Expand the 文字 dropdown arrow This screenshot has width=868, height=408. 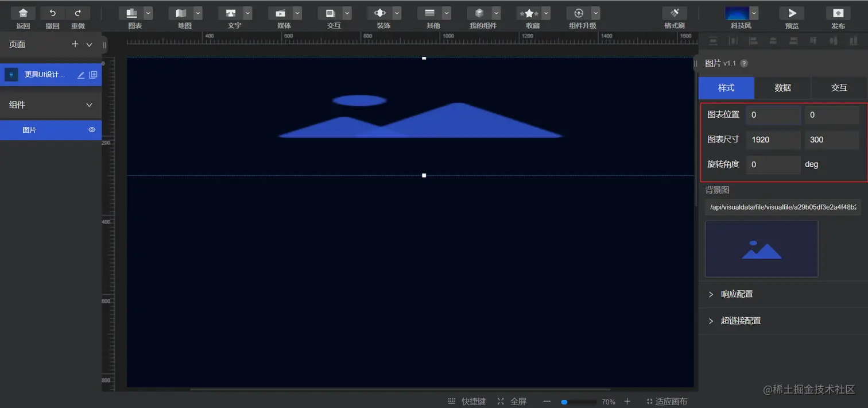click(x=248, y=13)
